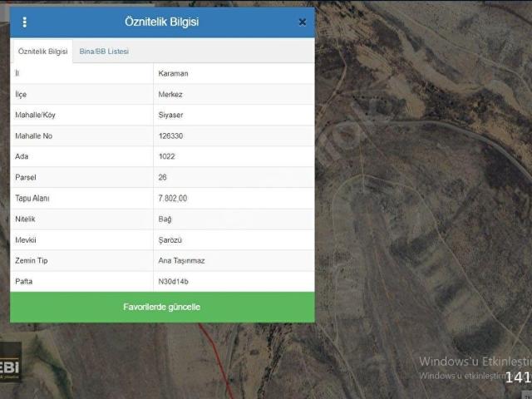Click the Mahalle No value 126330

(x=170, y=136)
